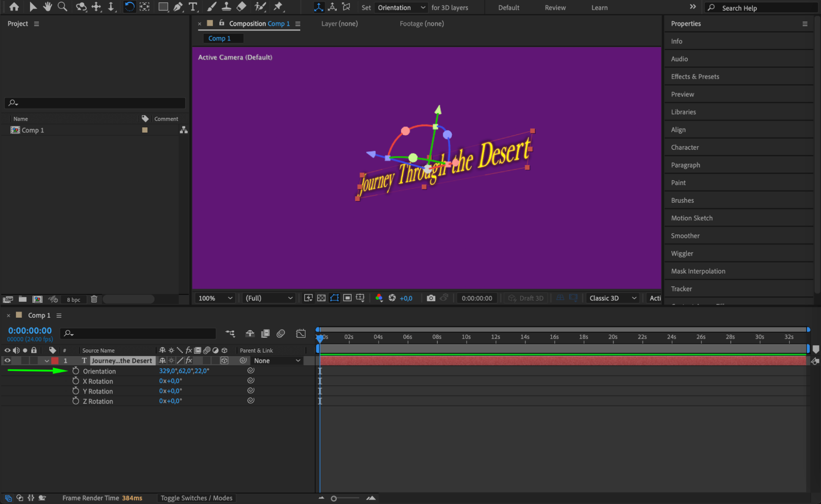The width and height of the screenshot is (821, 504).
Task: Create a new folder in Project panel
Action: click(x=23, y=299)
